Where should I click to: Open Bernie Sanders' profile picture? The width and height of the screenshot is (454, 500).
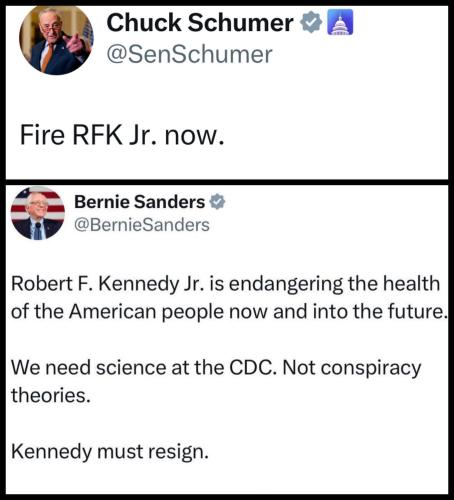(38, 213)
